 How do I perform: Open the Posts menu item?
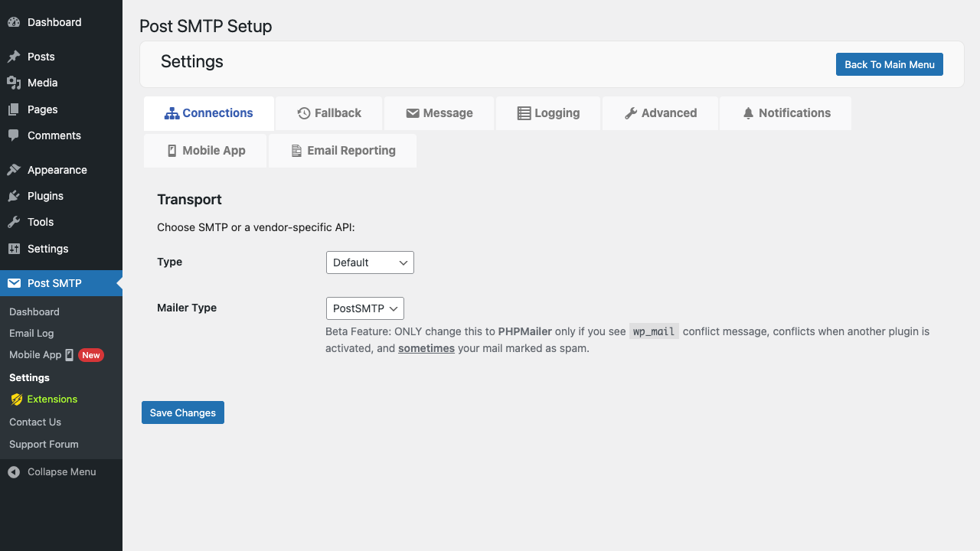[x=61, y=57]
